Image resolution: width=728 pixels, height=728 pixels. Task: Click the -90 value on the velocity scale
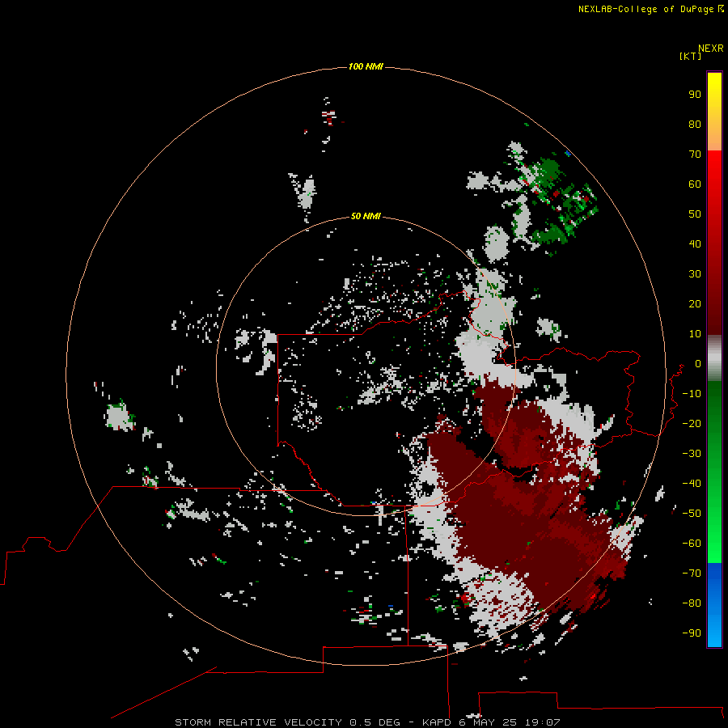(692, 633)
